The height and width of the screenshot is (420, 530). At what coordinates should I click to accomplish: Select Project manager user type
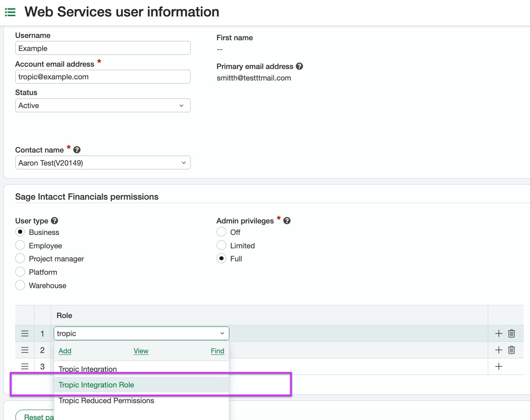click(x=20, y=258)
